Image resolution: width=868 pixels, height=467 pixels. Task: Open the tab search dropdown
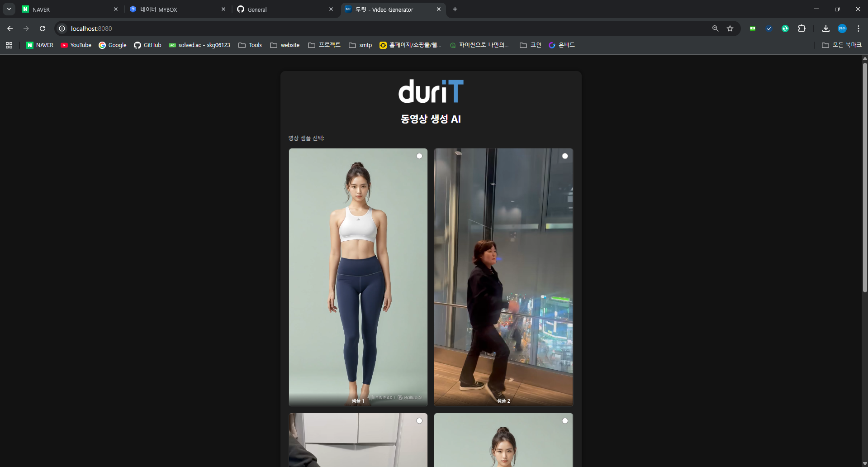[x=9, y=9]
